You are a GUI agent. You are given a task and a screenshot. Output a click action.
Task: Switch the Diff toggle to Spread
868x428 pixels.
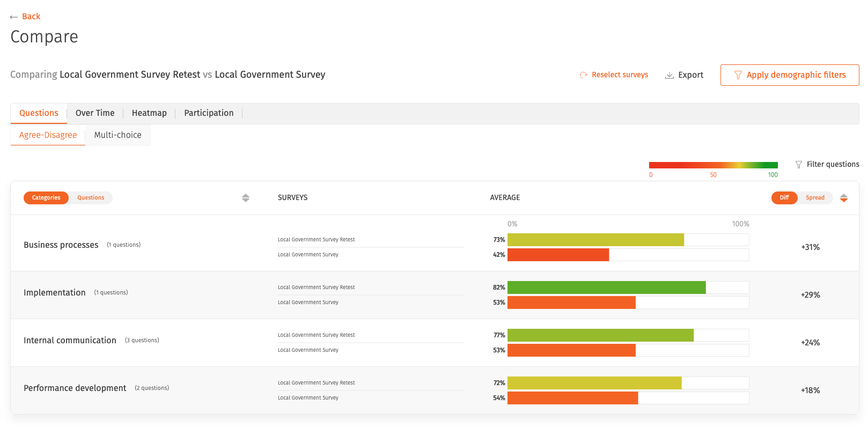tap(815, 198)
